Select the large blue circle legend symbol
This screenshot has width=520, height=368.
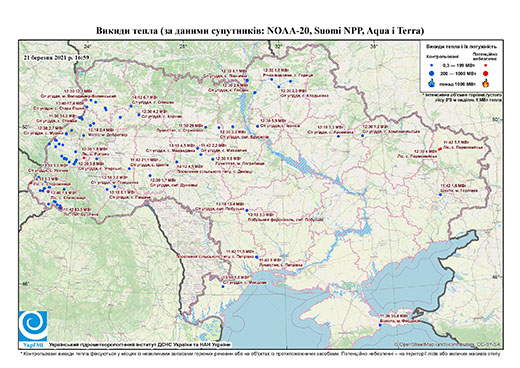point(432,73)
